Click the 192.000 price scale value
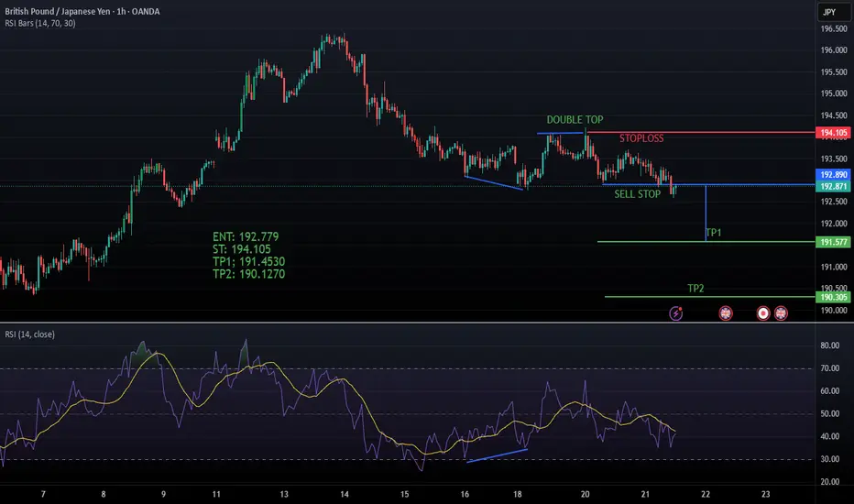The image size is (854, 504). (834, 224)
